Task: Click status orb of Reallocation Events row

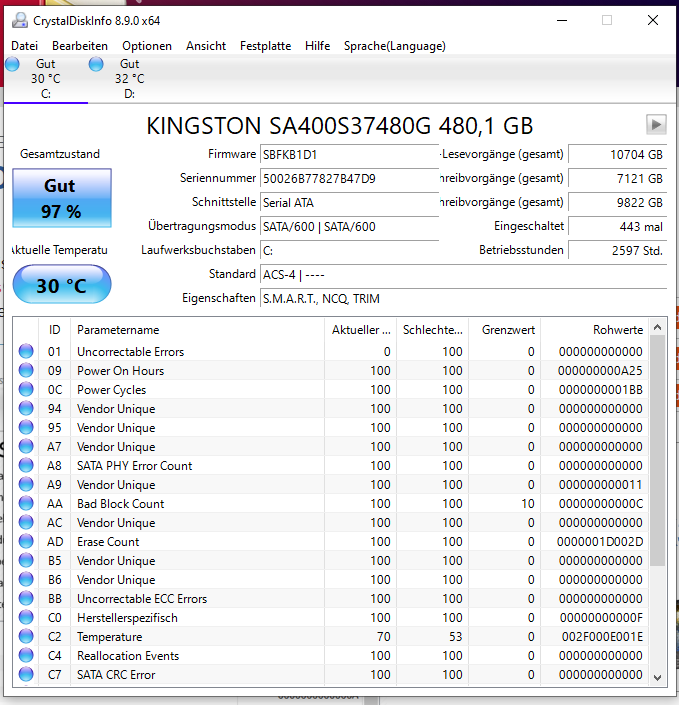Action: (x=26, y=656)
